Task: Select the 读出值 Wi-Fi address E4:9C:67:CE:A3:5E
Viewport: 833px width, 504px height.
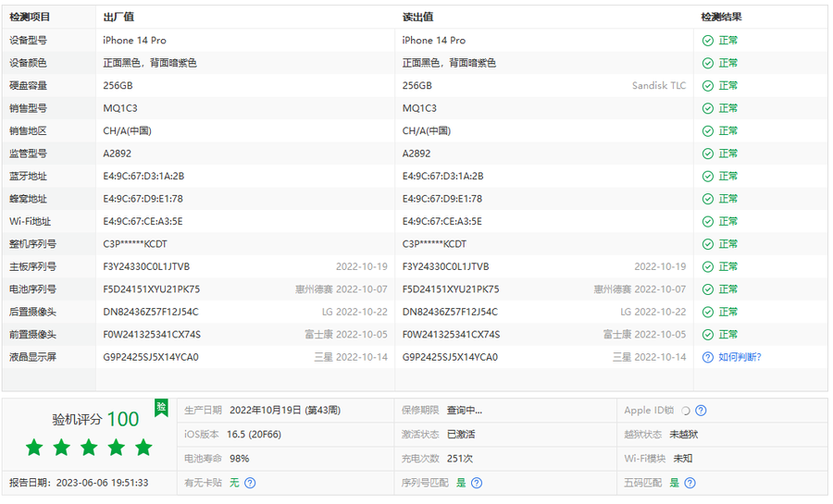Action: pyautogui.click(x=442, y=221)
